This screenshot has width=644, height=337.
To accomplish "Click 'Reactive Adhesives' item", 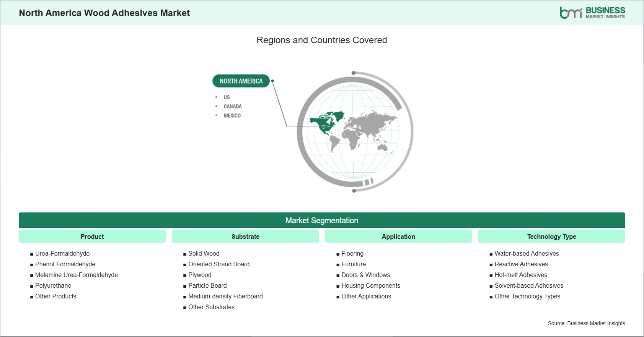I will [x=521, y=264].
